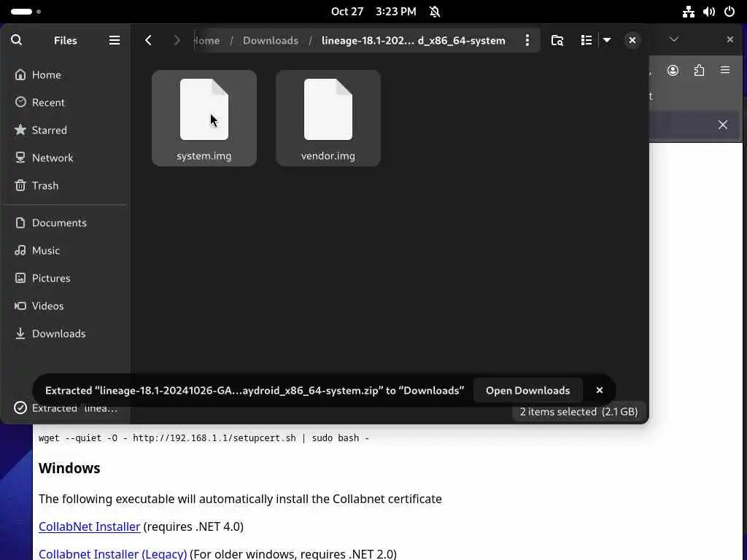Click the Extracted operation status in sidebar
The height and width of the screenshot is (560, 747).
tap(66, 408)
